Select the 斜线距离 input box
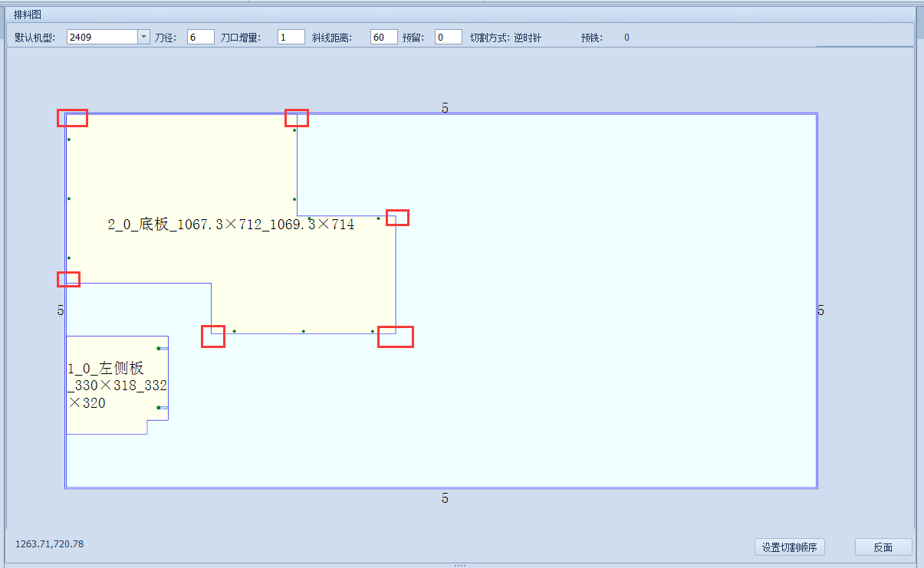924x568 pixels. [x=383, y=37]
